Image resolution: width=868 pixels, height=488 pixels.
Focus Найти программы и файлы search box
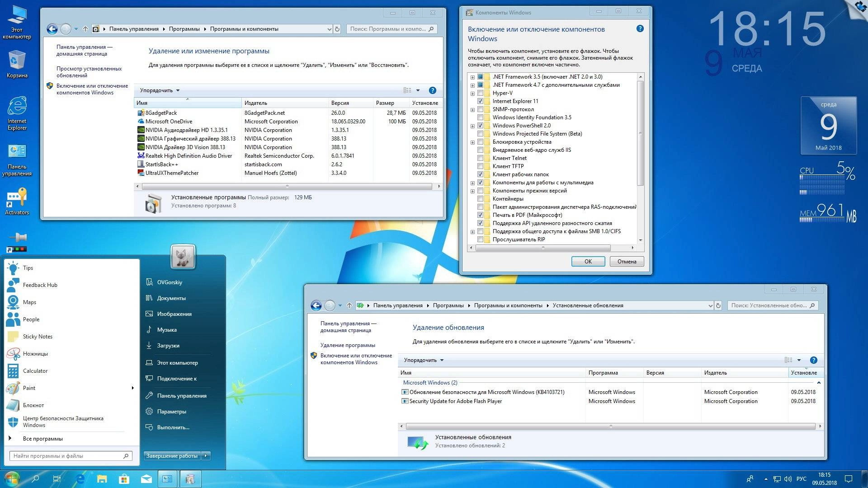point(71,456)
